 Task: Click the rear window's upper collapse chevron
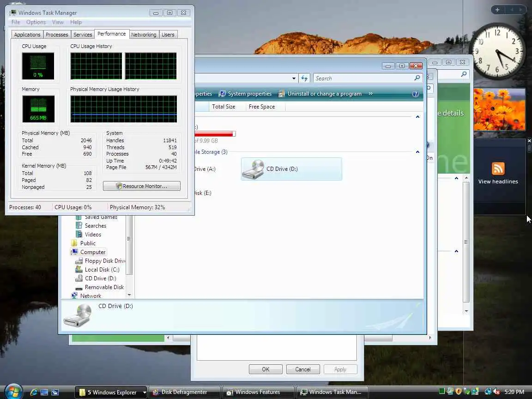456,178
